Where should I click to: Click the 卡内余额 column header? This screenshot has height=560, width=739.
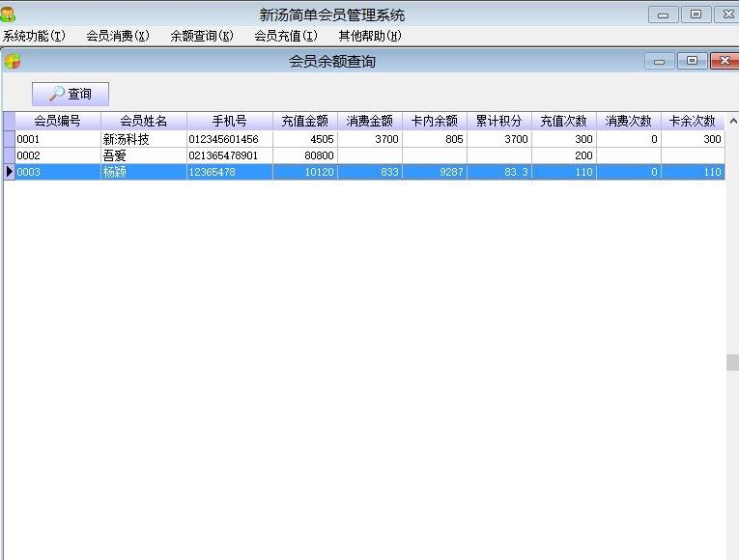(x=435, y=121)
